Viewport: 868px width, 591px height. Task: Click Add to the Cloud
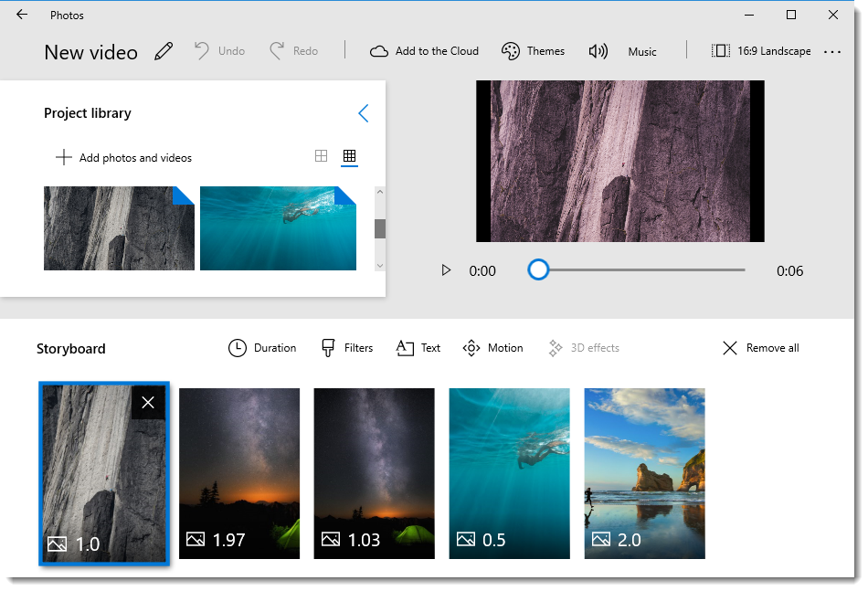(423, 51)
